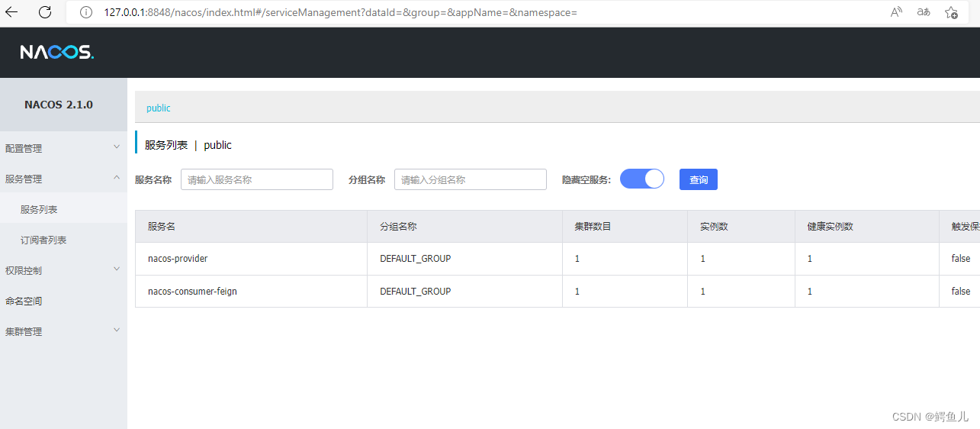Open 服务管理 in the sidebar
This screenshot has width=980, height=429.
point(24,179)
